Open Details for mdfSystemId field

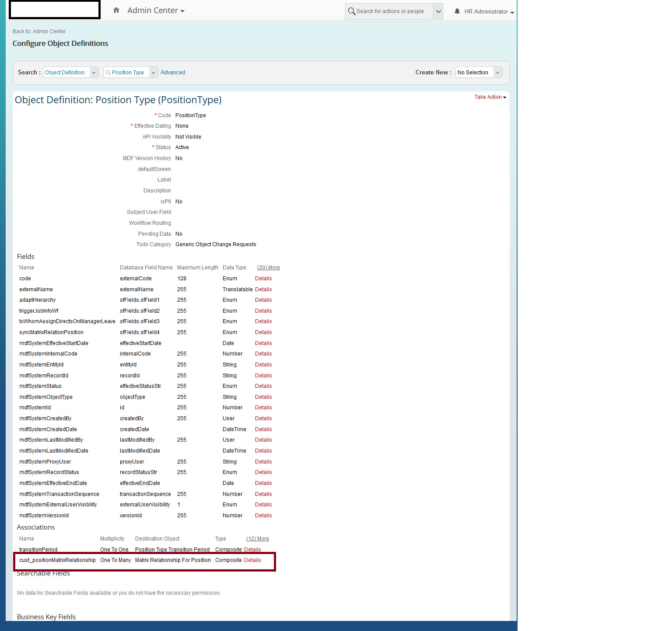[263, 408]
